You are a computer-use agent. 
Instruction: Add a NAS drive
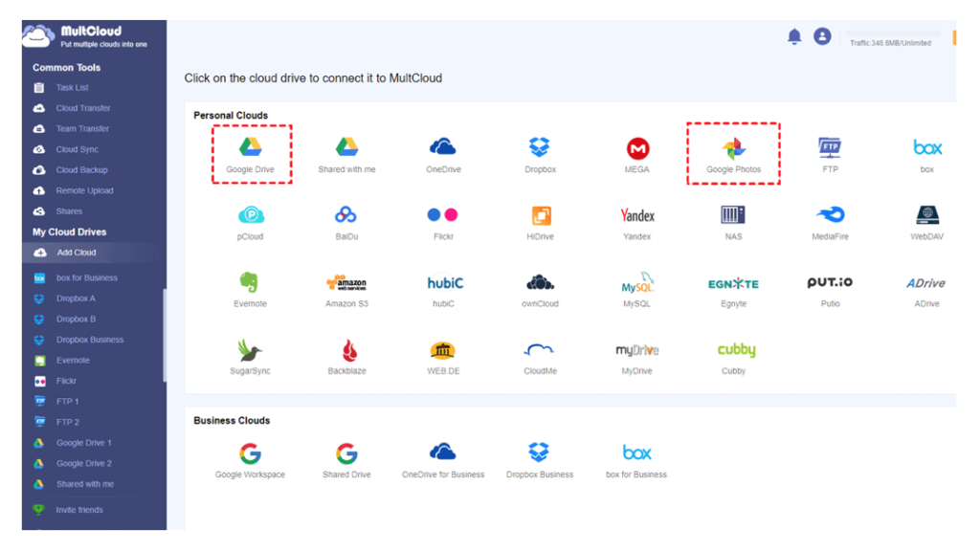click(734, 222)
